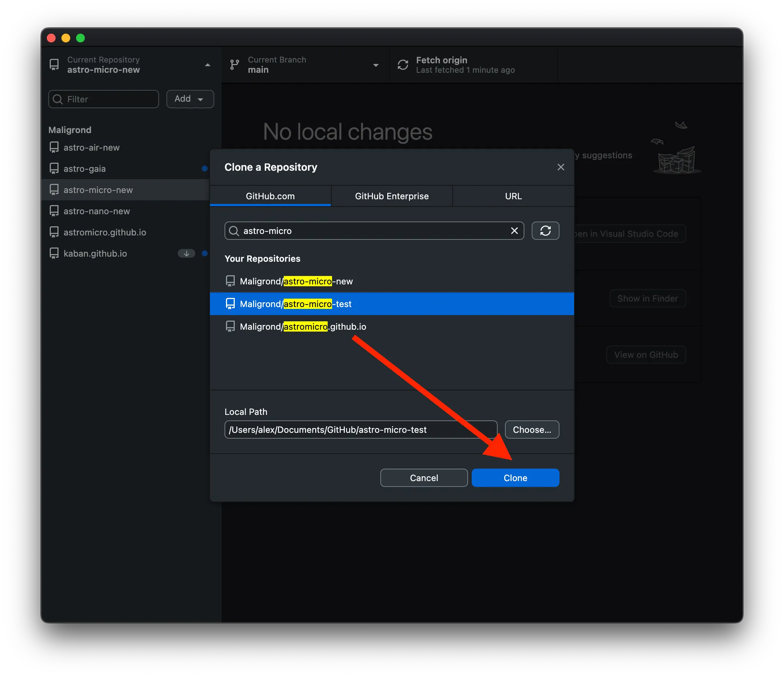Click the sidebar Filter search icon

click(58, 99)
